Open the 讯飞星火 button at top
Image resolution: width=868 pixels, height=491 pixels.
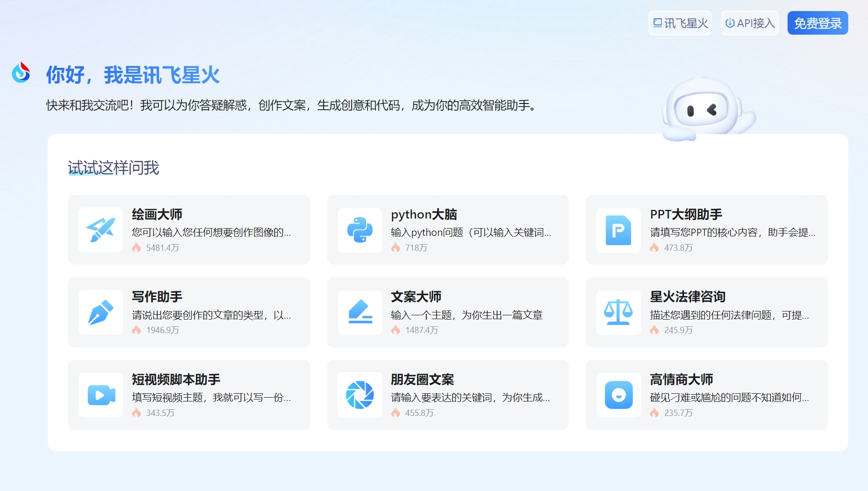tap(680, 23)
